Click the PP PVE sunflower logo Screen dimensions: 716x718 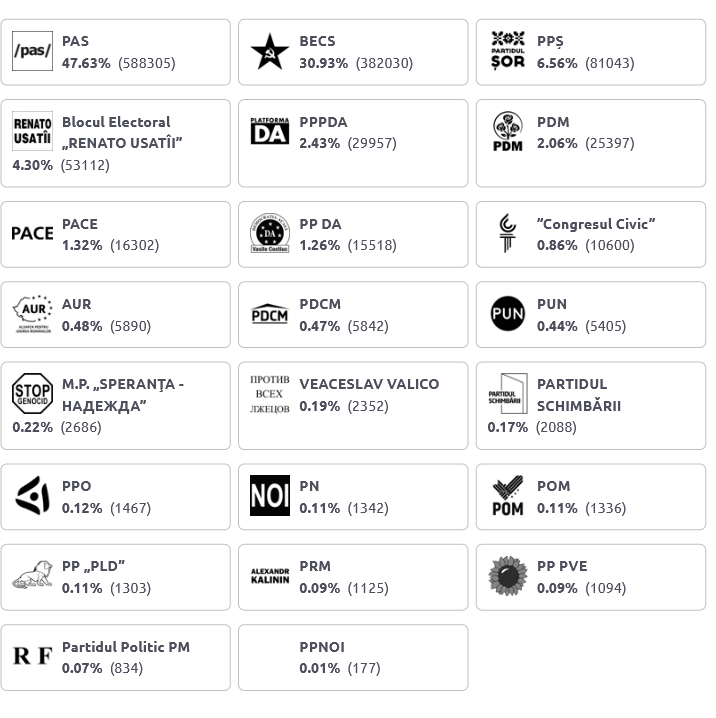click(x=508, y=576)
